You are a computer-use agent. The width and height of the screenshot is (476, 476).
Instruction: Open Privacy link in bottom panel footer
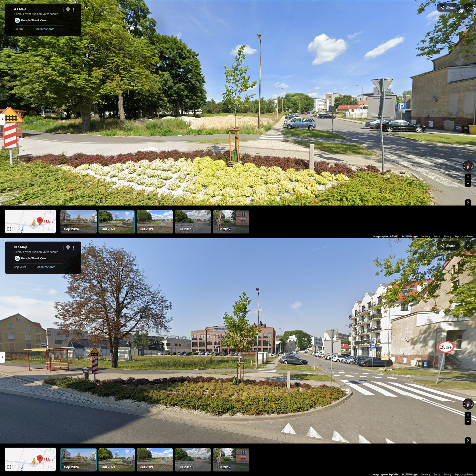coord(447,475)
